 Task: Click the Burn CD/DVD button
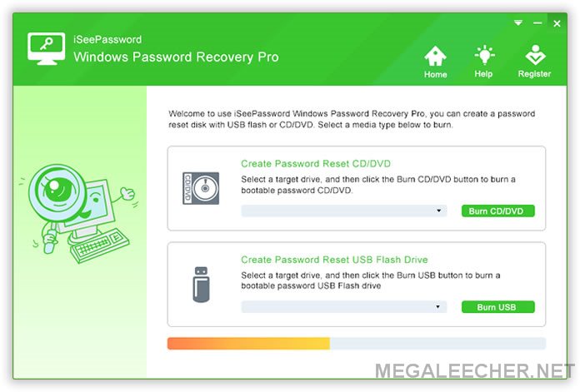pos(497,211)
